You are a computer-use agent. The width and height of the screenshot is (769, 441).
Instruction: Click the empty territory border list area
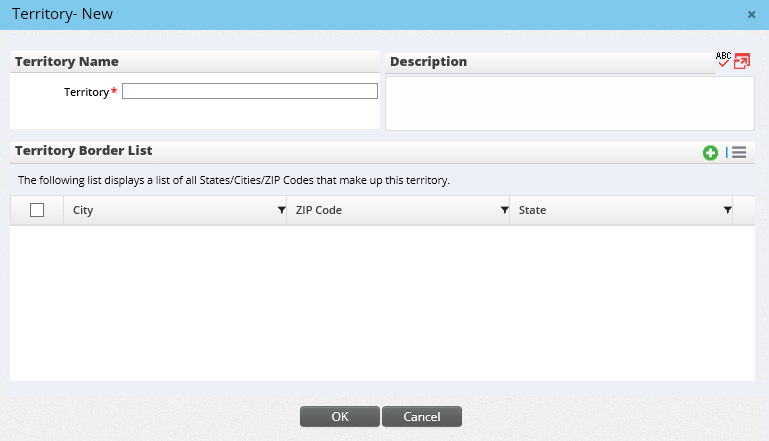point(382,302)
